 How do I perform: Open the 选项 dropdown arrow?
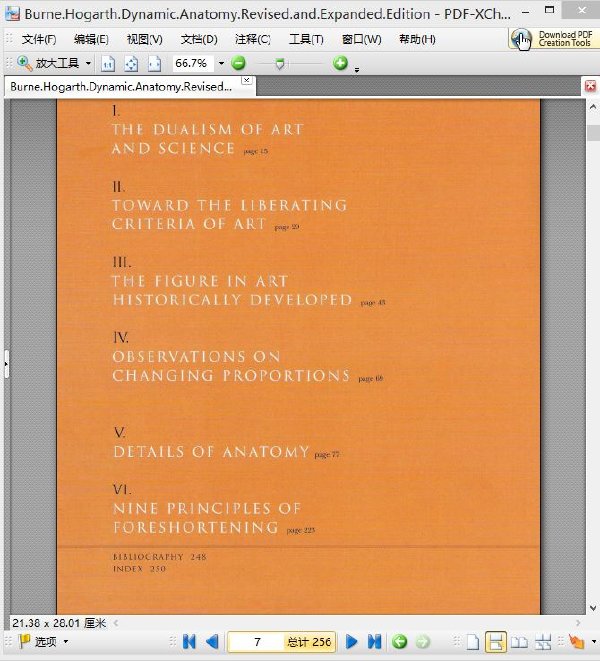[x=66, y=642]
